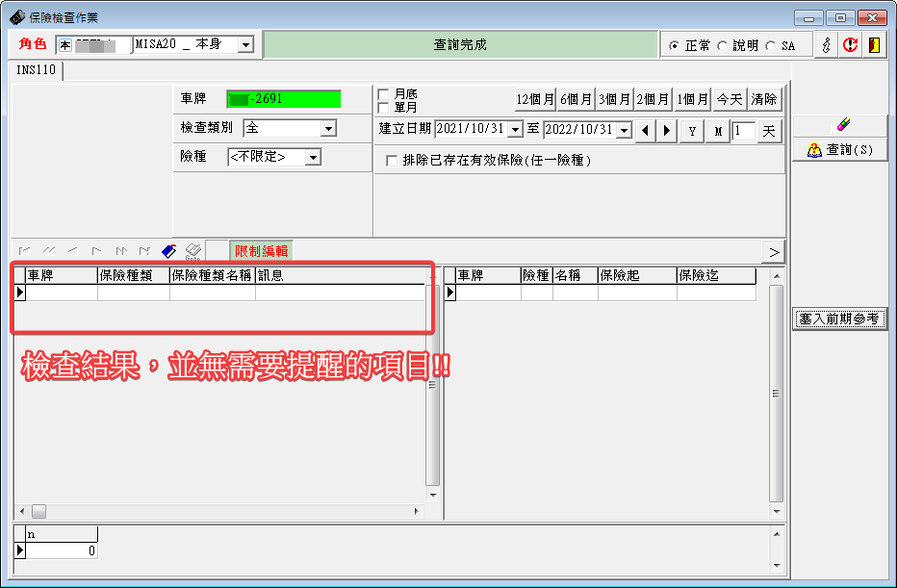897x588 pixels.
Task: Click the 12個月 range button
Action: 535,99
